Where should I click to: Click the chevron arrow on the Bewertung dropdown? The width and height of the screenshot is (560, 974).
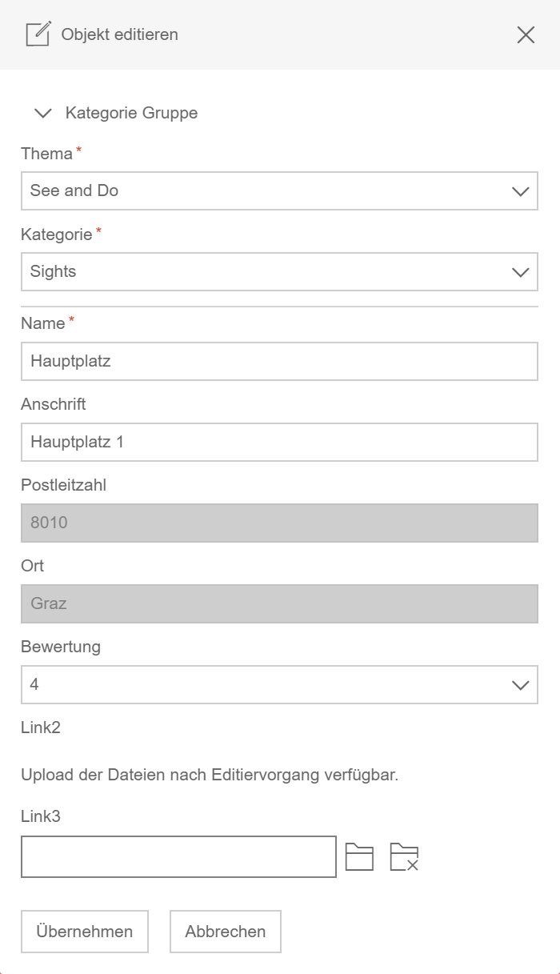click(x=520, y=684)
